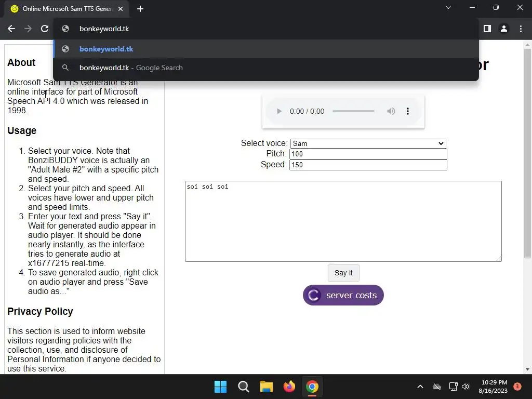
Task: Open a new browser tab
Action: coord(140,9)
